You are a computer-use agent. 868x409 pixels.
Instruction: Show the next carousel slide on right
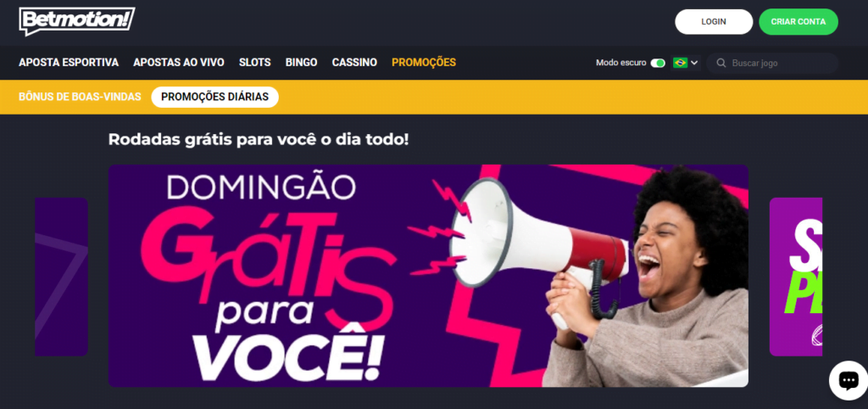pyautogui.click(x=795, y=277)
